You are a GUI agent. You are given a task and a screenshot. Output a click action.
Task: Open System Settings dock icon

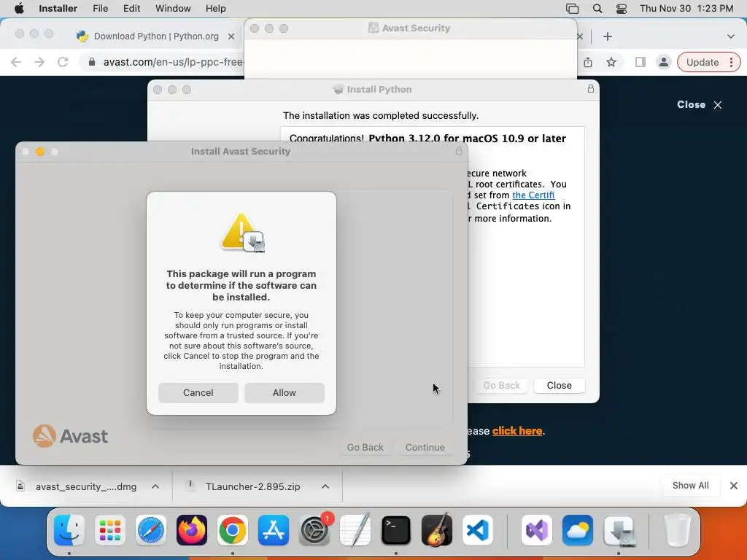pos(314,530)
